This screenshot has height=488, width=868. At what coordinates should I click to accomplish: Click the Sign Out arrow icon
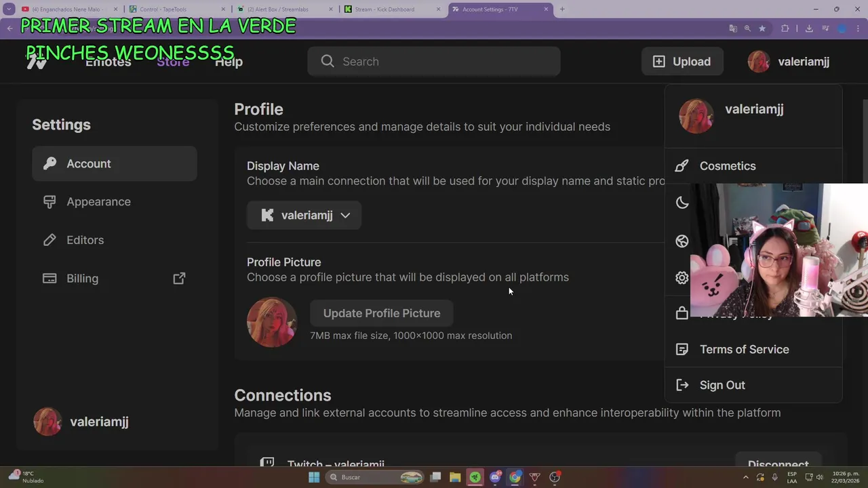(x=682, y=385)
